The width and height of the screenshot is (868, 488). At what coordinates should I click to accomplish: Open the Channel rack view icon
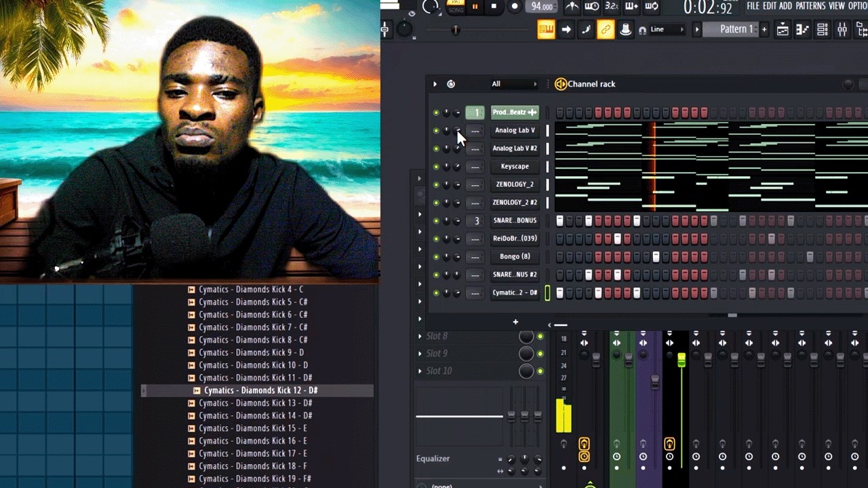pos(822,29)
